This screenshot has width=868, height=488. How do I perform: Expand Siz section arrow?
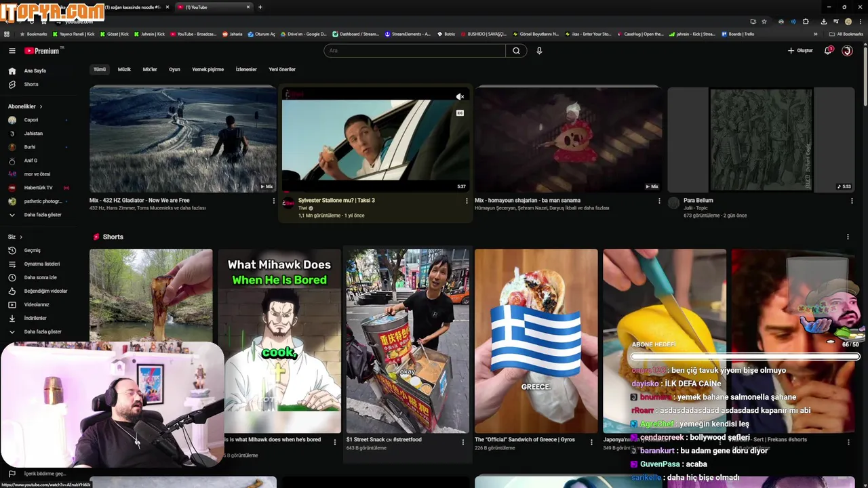pyautogui.click(x=21, y=237)
